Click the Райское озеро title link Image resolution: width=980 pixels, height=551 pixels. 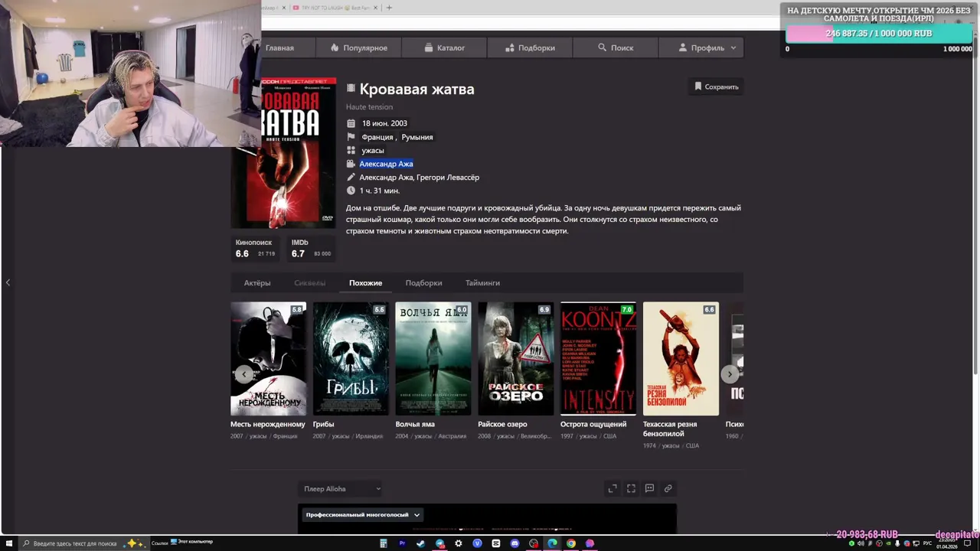coord(502,424)
